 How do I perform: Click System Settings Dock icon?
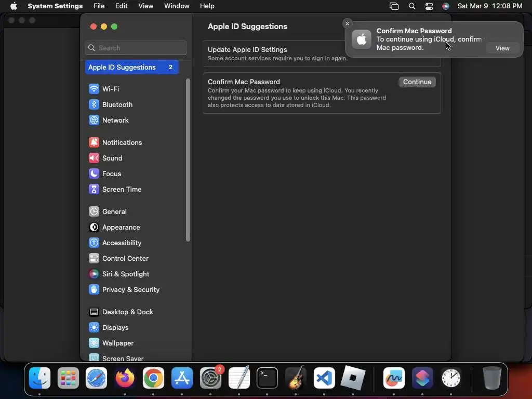click(x=210, y=378)
